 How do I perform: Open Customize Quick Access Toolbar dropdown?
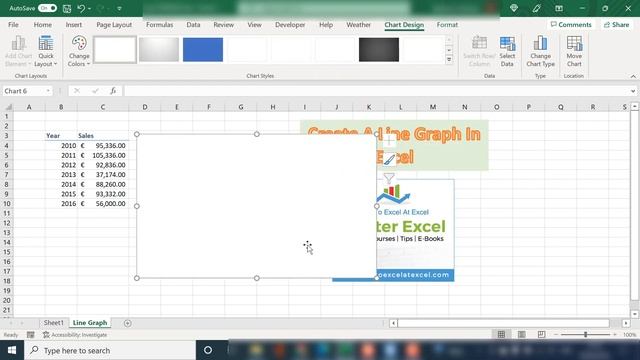pyautogui.click(x=119, y=9)
